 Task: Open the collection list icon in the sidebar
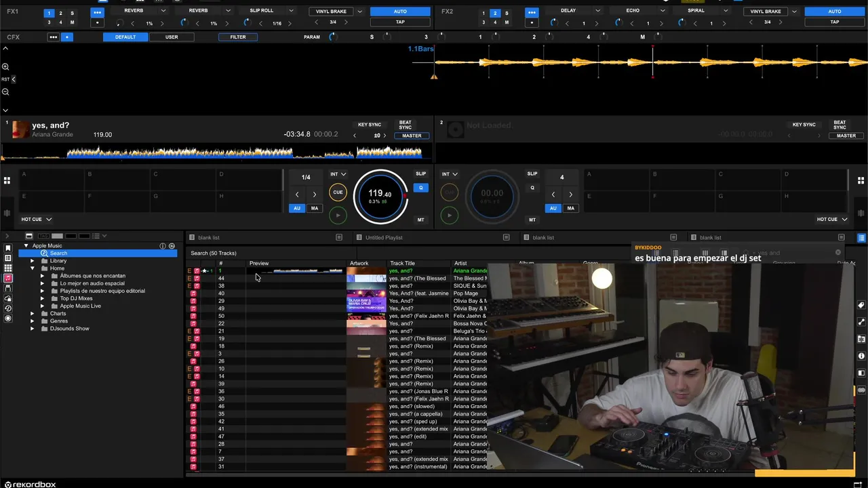pos(8,258)
